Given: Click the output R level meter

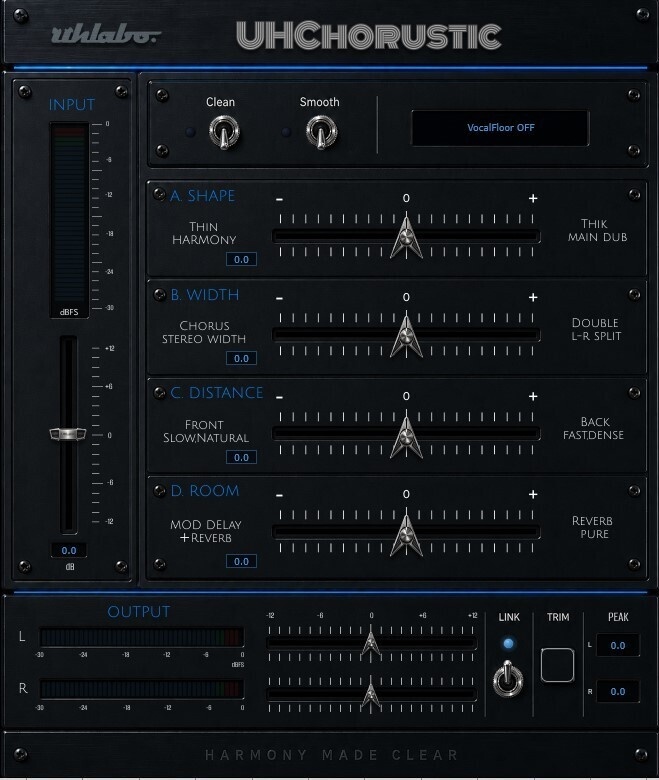Looking at the screenshot, I should coord(141,689).
